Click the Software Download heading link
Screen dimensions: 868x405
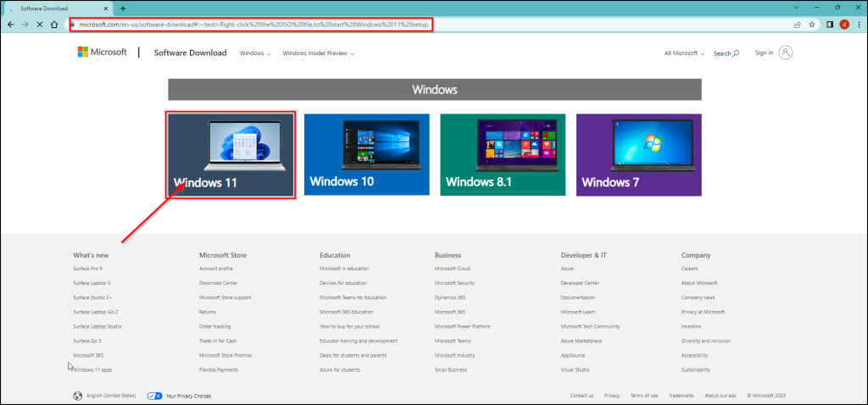click(191, 53)
